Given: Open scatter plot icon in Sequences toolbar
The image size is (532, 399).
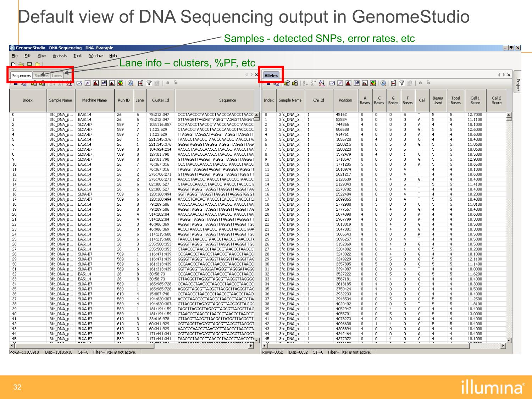Looking at the screenshot, I should tap(88, 83).
